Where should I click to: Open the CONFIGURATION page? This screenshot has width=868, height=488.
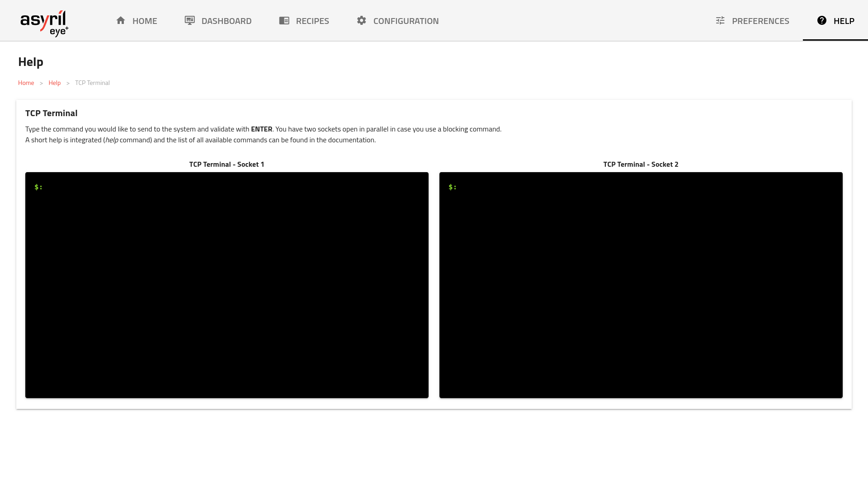point(405,21)
